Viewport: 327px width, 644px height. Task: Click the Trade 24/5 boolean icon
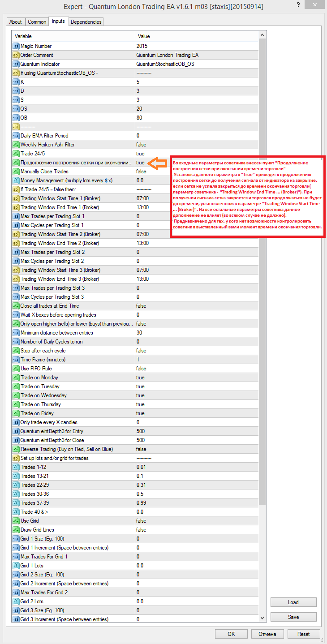(x=16, y=154)
